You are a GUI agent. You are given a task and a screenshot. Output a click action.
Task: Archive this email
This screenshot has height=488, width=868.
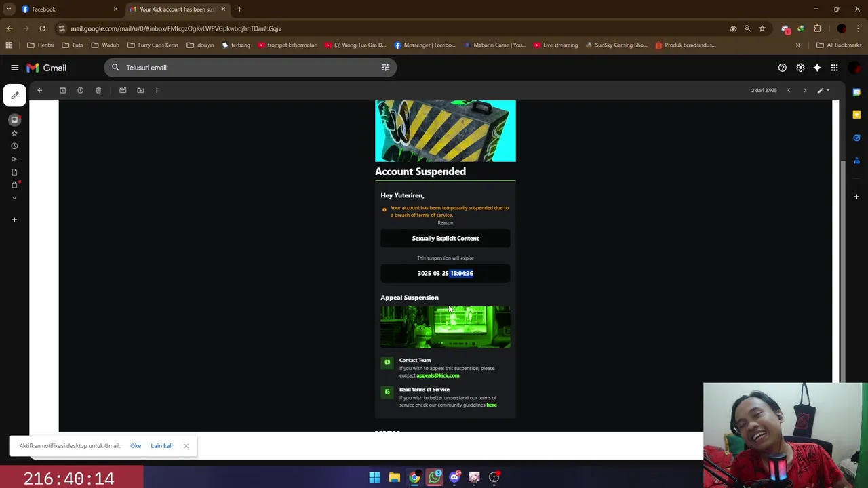[x=62, y=90]
